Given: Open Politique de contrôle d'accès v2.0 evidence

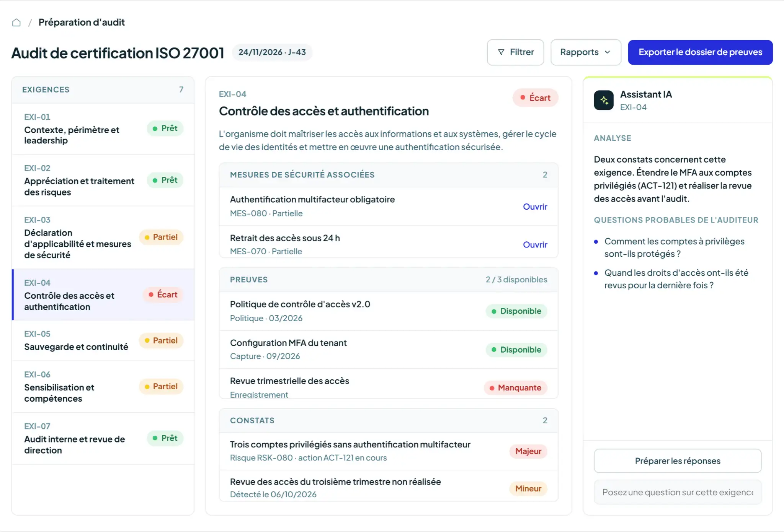Looking at the screenshot, I should pos(389,311).
